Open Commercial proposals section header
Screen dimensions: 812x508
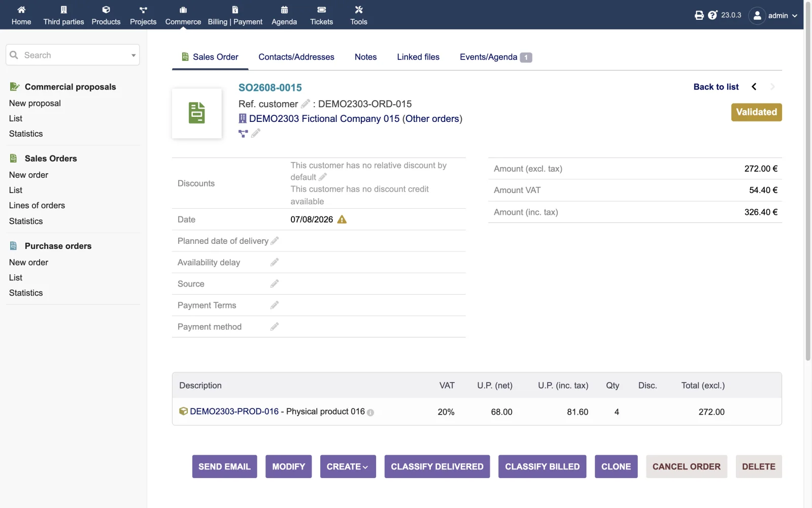[70, 87]
